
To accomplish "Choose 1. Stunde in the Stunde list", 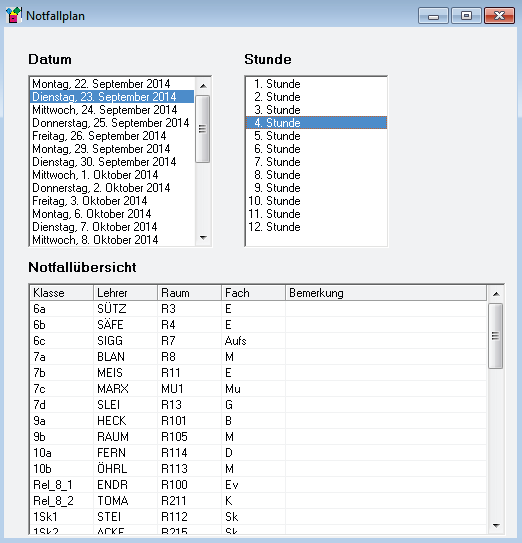I will pyautogui.click(x=316, y=84).
